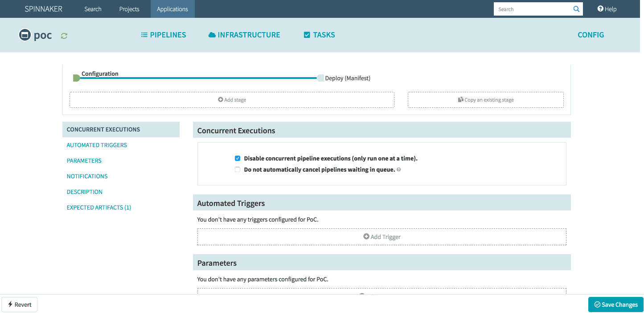Click the refresh icon next to poc
The height and width of the screenshot is (313, 644).
[x=64, y=36]
